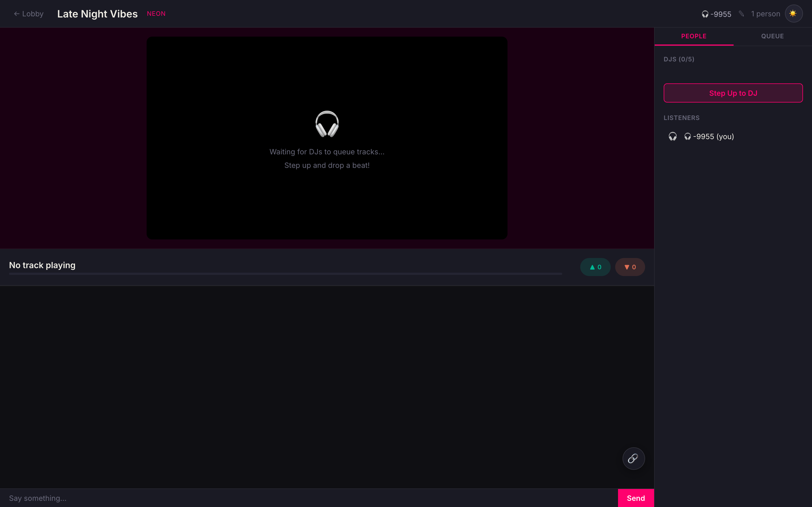Switch to the QUEUE tab
812x507 pixels.
coord(773,36)
